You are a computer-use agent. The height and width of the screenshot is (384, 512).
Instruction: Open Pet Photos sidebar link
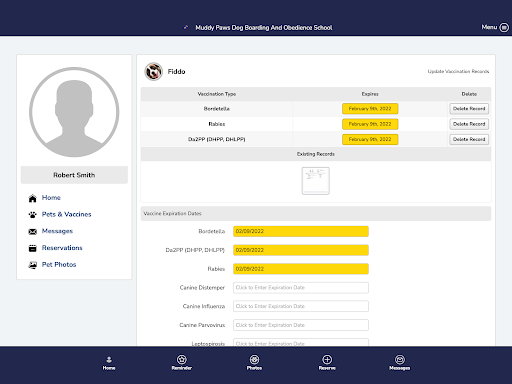click(59, 264)
